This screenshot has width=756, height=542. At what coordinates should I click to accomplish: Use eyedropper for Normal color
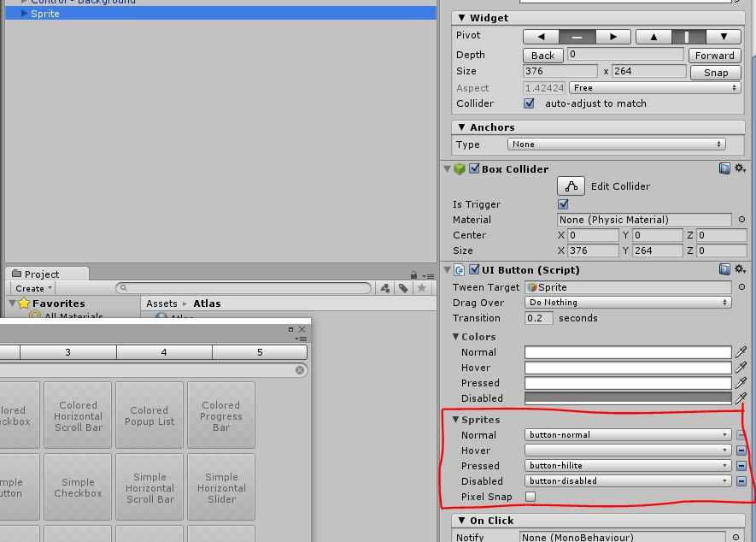(741, 352)
